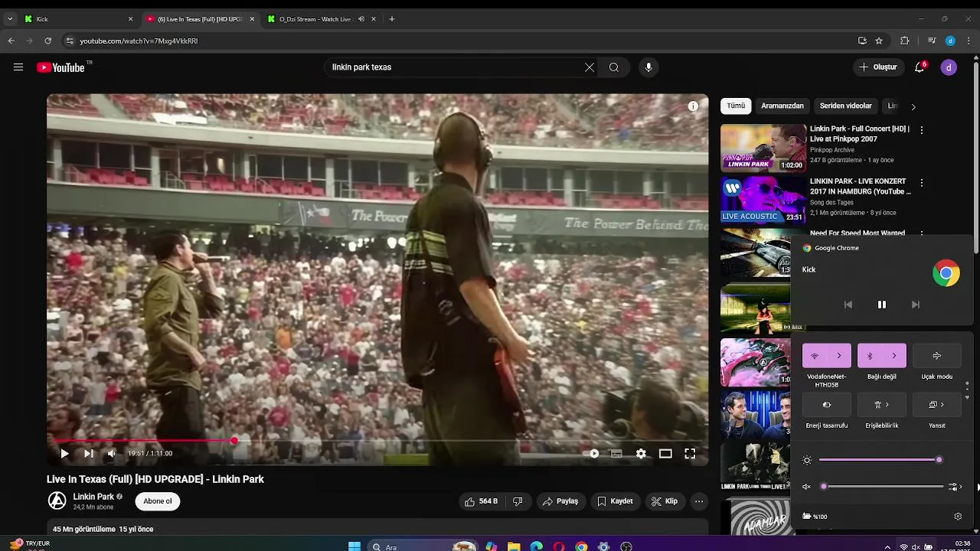Dislike the video
The image size is (980, 551).
(x=518, y=501)
